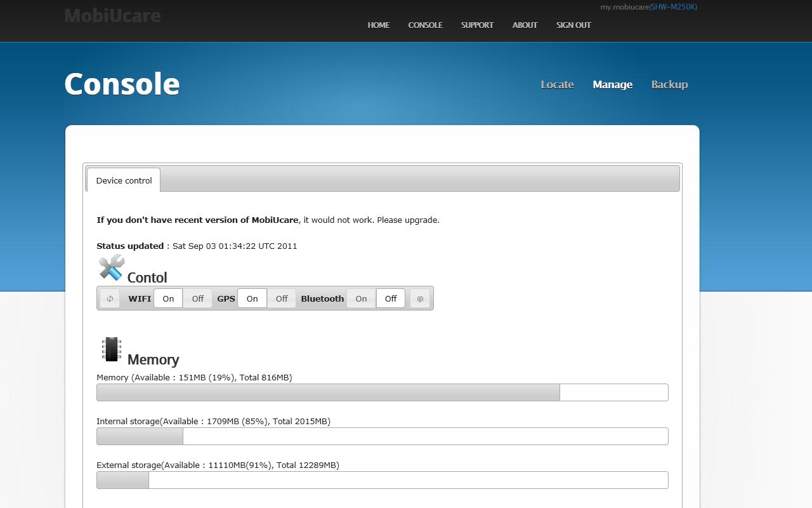Open the CONSOLE menu item
The image size is (812, 508).
pos(426,25)
